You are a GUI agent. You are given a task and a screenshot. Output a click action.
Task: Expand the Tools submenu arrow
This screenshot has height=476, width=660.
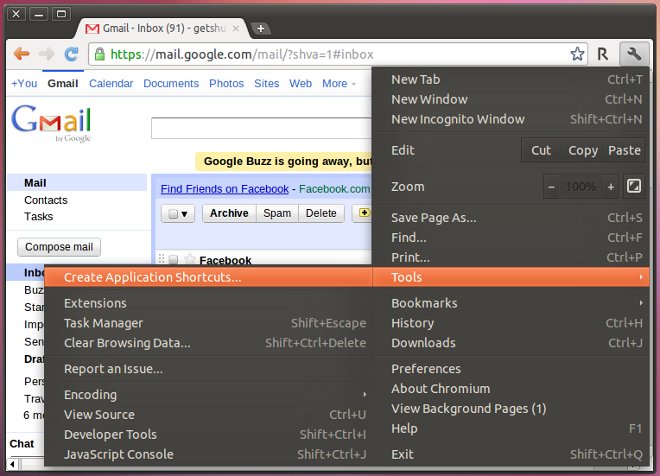tap(641, 277)
